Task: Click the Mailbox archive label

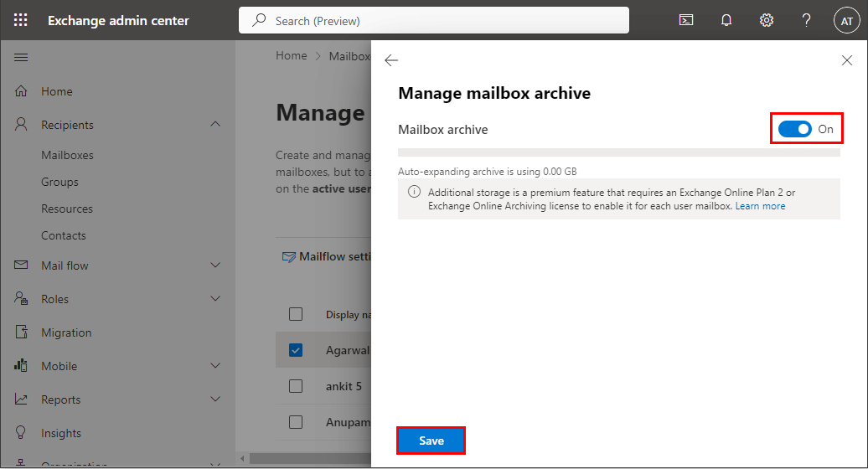Action: click(x=443, y=130)
